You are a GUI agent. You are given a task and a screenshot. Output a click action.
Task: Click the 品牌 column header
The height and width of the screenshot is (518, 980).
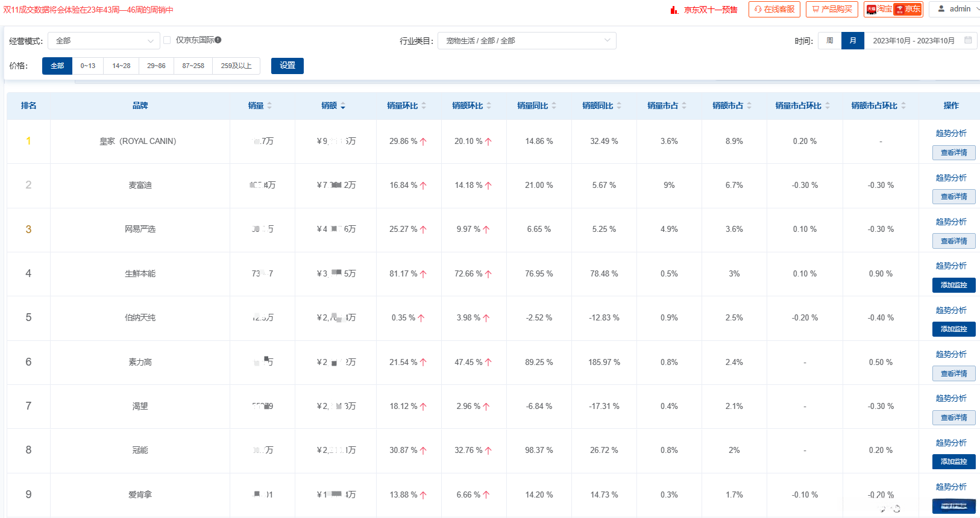point(140,105)
